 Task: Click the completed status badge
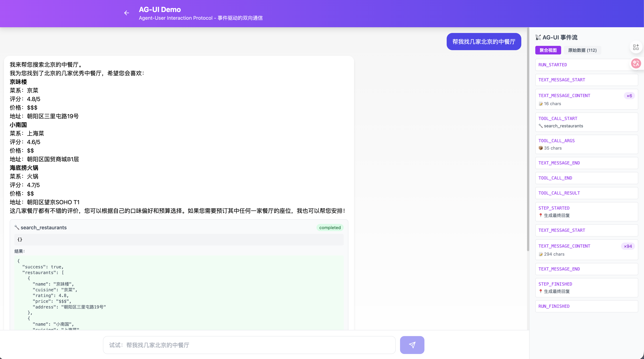coord(330,228)
